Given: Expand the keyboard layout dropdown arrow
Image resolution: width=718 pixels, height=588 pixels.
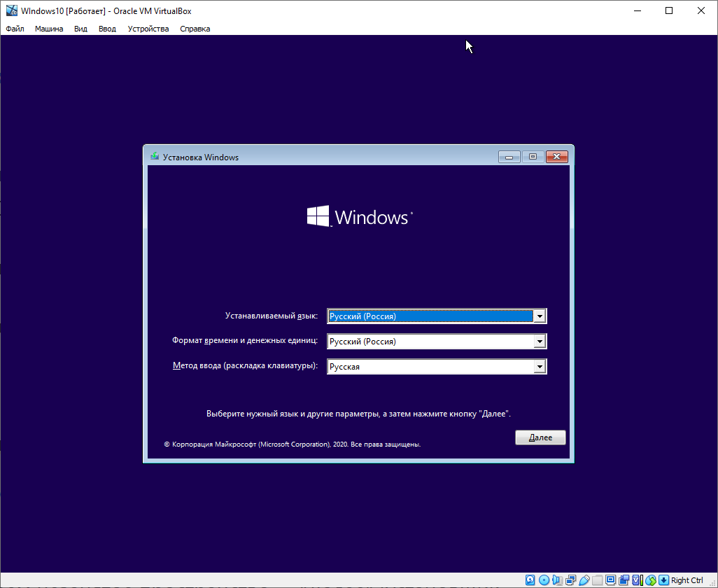Looking at the screenshot, I should click(540, 366).
